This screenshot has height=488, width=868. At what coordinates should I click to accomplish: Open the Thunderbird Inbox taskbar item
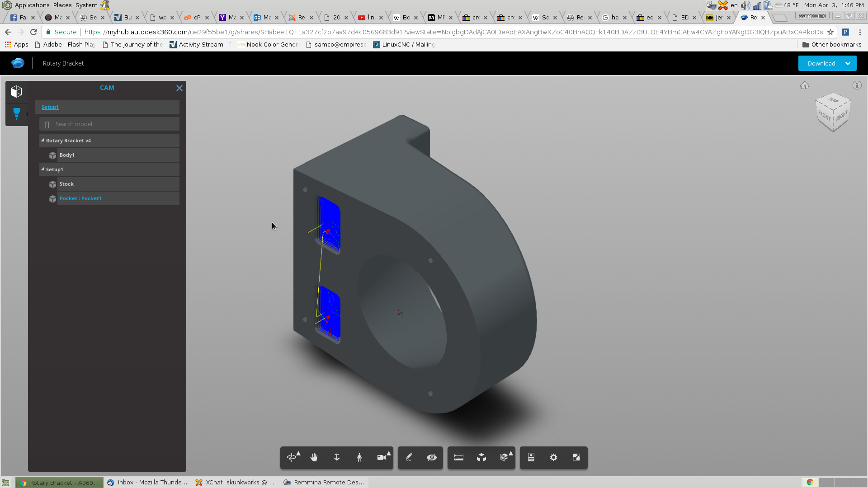pos(147,482)
